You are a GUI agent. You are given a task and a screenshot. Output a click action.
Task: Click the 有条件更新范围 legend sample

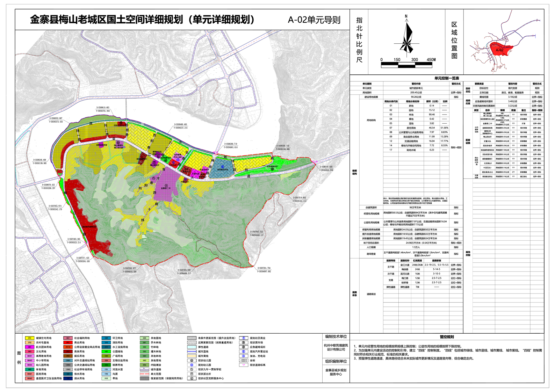[x=192, y=338]
